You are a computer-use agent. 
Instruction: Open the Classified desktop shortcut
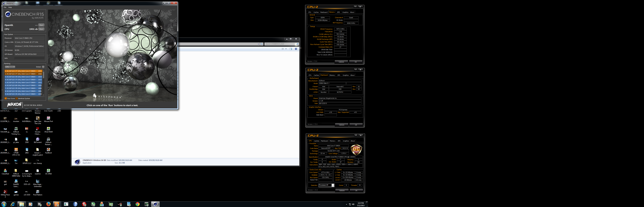[x=5, y=172]
